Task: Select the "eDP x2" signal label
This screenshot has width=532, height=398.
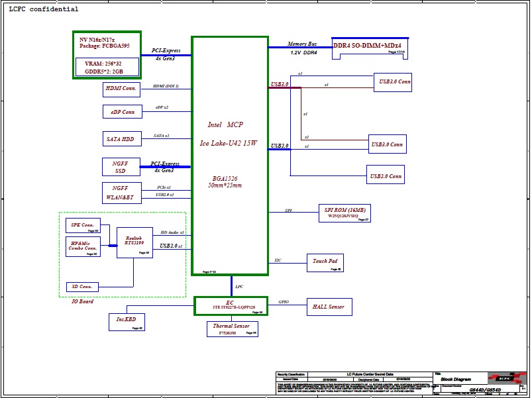Action: [162, 107]
